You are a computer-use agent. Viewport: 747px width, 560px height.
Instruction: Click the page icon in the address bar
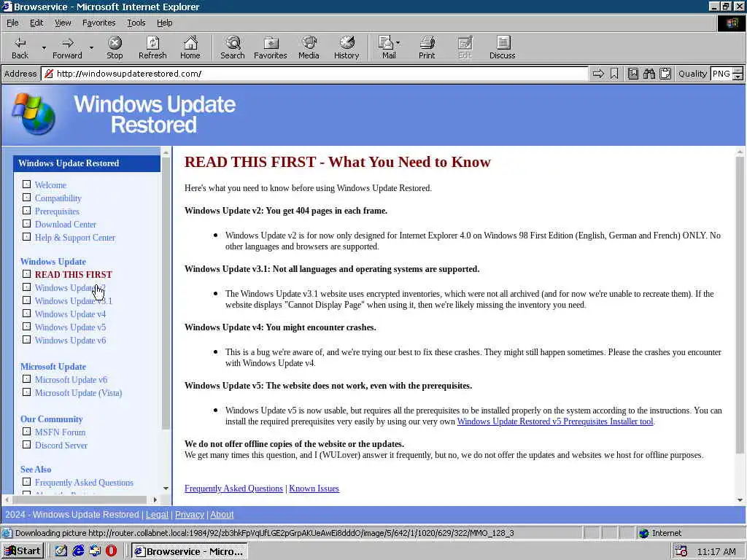tap(48, 74)
